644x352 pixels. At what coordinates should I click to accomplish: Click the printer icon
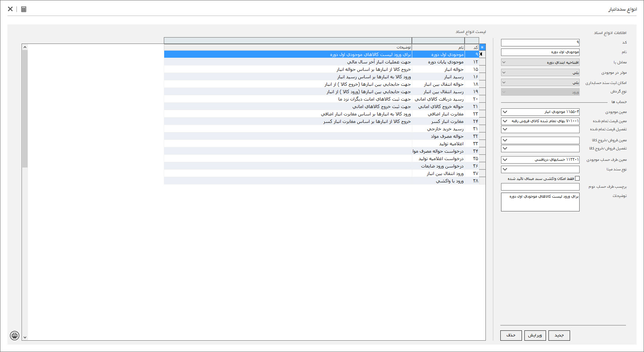tap(15, 335)
